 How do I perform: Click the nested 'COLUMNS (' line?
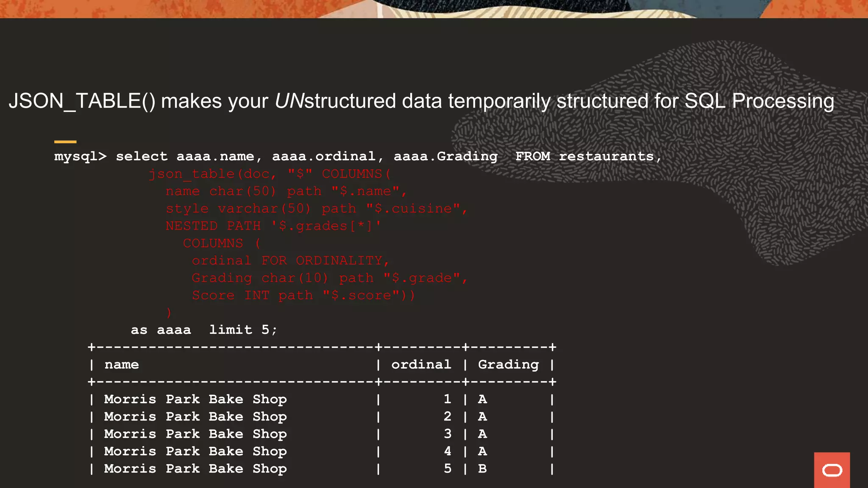pos(222,243)
